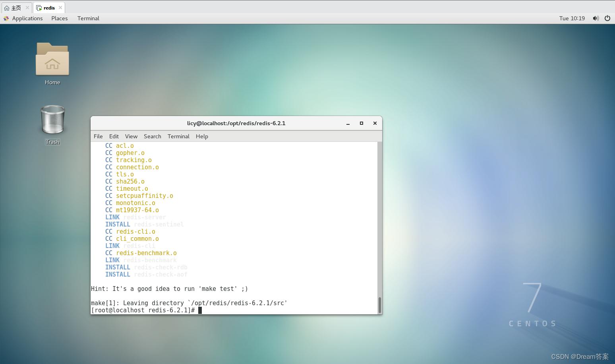Open the View menu in terminal window
615x364 pixels.
(x=131, y=136)
